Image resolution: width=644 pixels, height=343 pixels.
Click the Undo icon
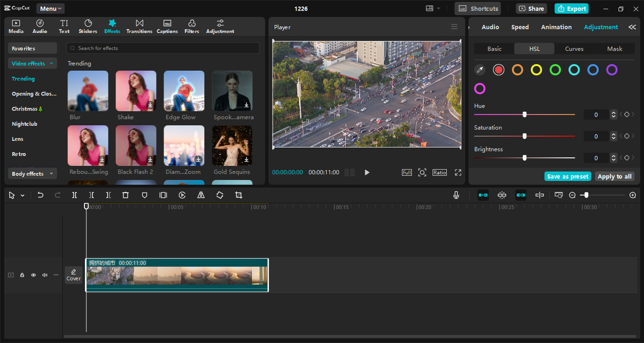click(x=40, y=195)
